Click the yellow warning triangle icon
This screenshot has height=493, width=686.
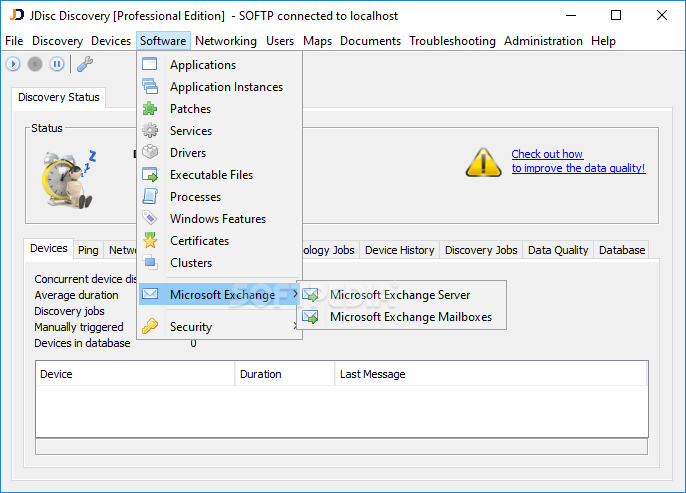[483, 162]
